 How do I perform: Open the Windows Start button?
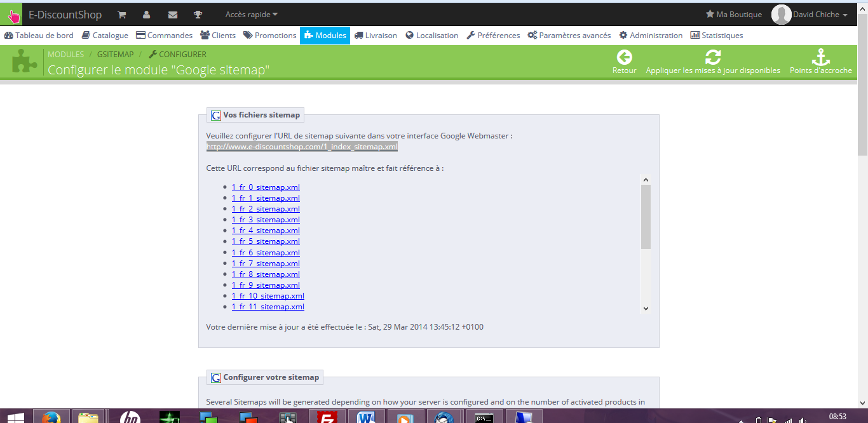pos(15,417)
